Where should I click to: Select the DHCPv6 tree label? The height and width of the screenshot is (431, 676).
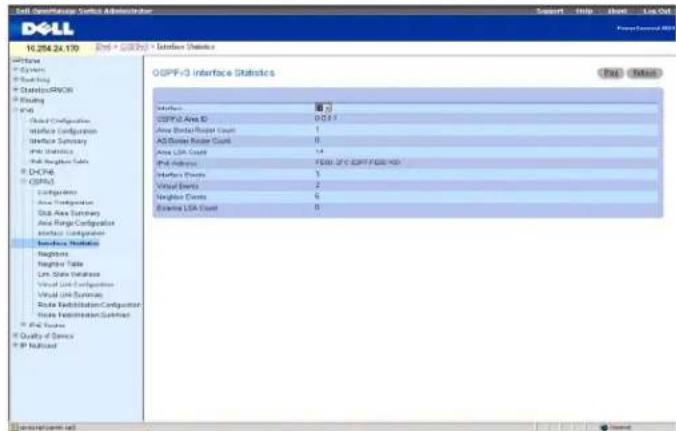[41, 172]
